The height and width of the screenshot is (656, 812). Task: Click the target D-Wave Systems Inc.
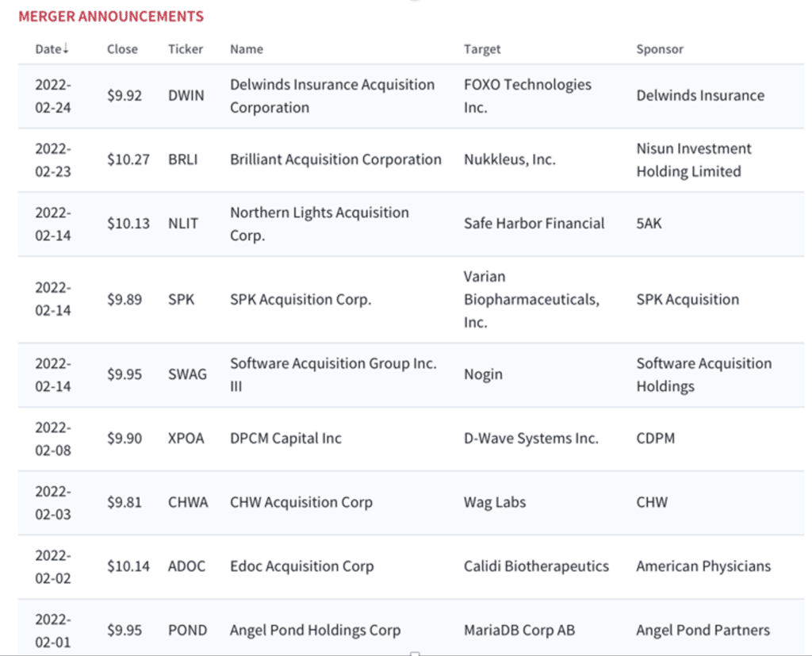tap(530, 439)
